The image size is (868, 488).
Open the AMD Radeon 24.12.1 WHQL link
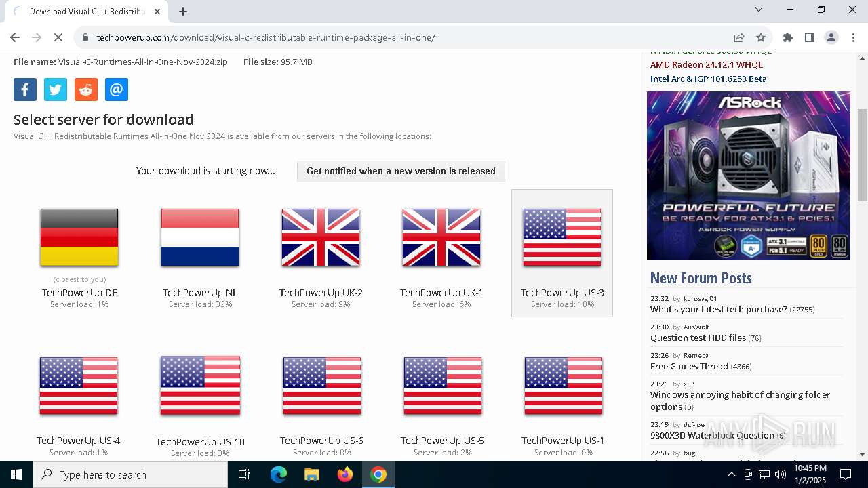point(707,65)
